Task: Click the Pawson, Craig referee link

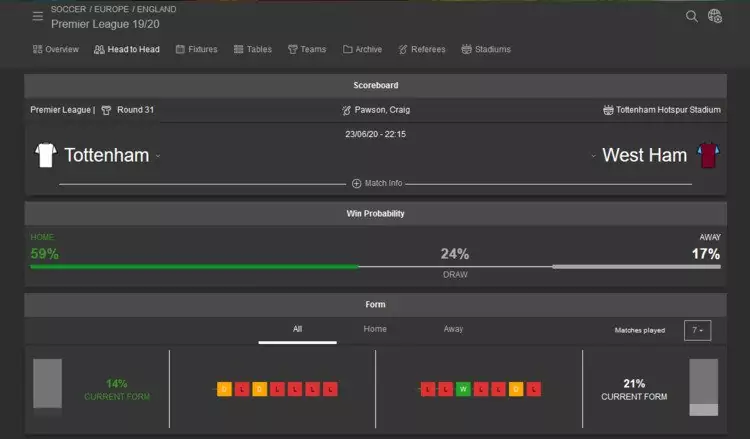Action: pyautogui.click(x=382, y=110)
